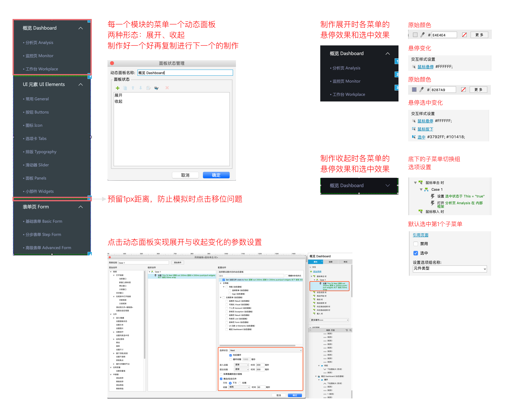Click the 查找 search field
Viewport: 515px width, 420px height.
pos(251,276)
